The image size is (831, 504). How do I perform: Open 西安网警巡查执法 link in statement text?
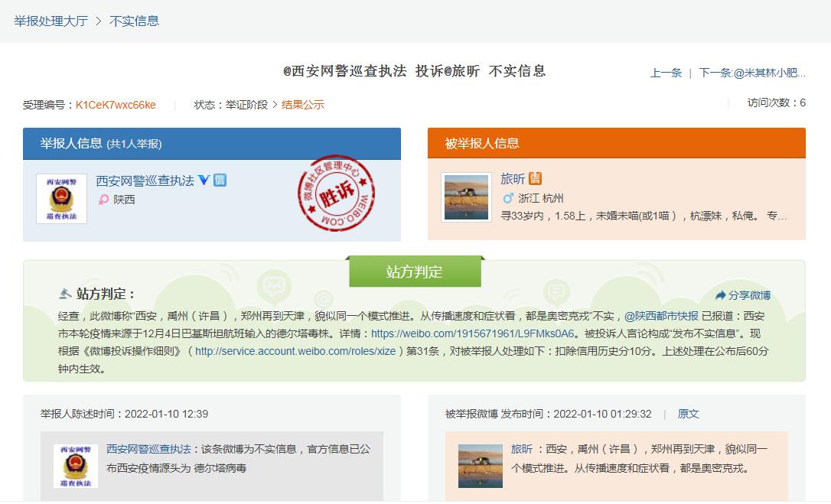tap(148, 450)
